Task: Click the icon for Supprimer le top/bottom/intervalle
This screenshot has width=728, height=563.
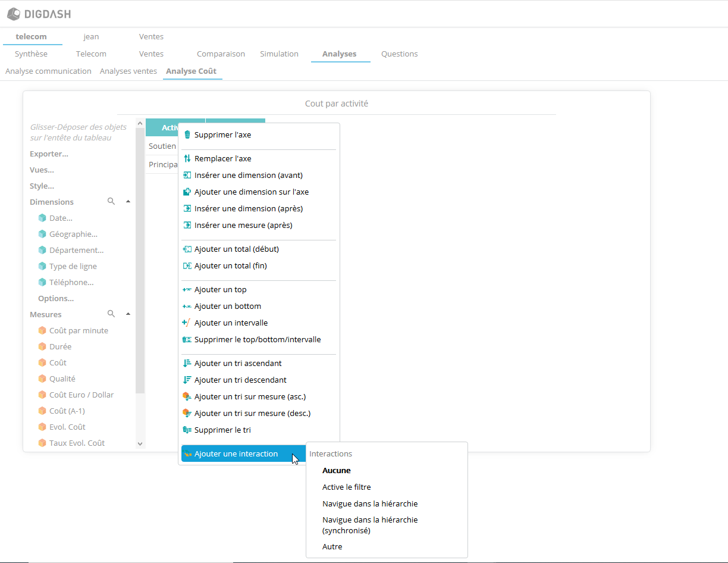Action: [x=187, y=339]
